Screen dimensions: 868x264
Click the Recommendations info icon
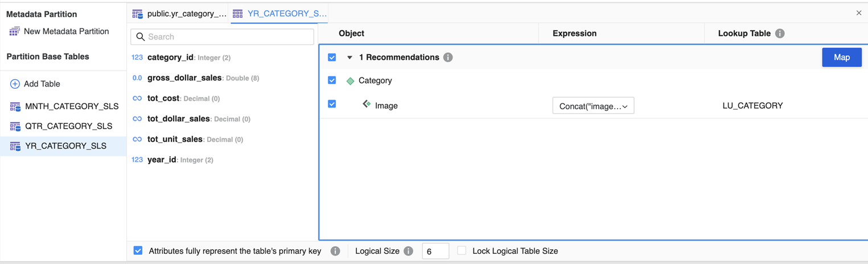click(448, 57)
